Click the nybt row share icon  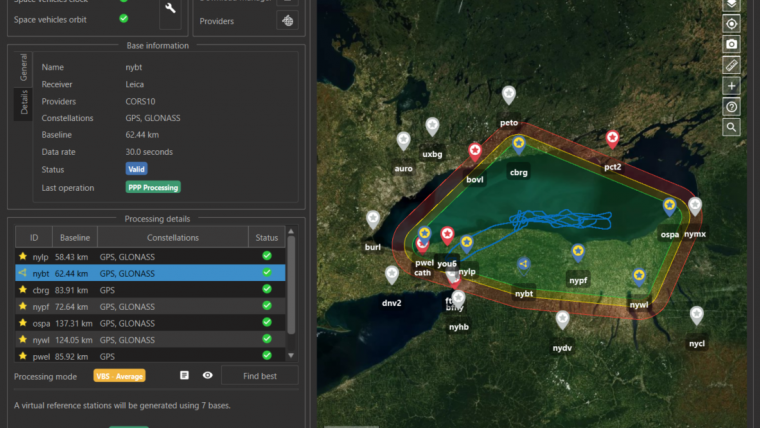pyautogui.click(x=23, y=273)
